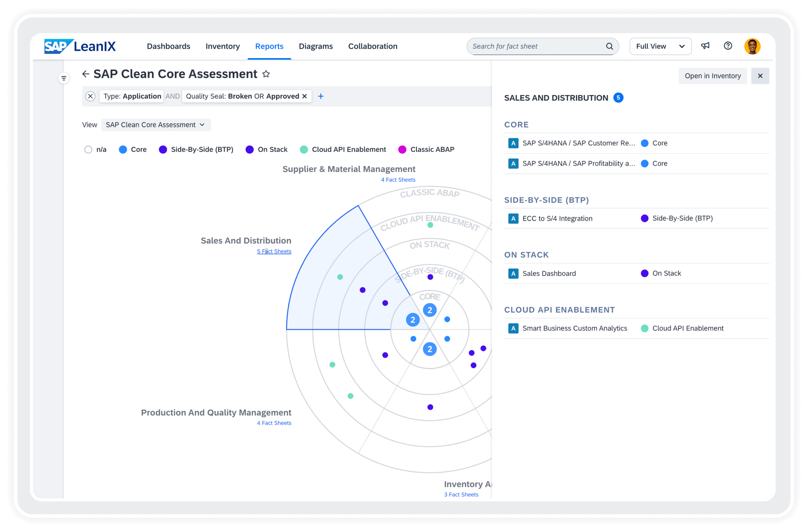
Task: Open the 5 Fact Sheets link under Sales And Distribution
Action: click(x=274, y=251)
